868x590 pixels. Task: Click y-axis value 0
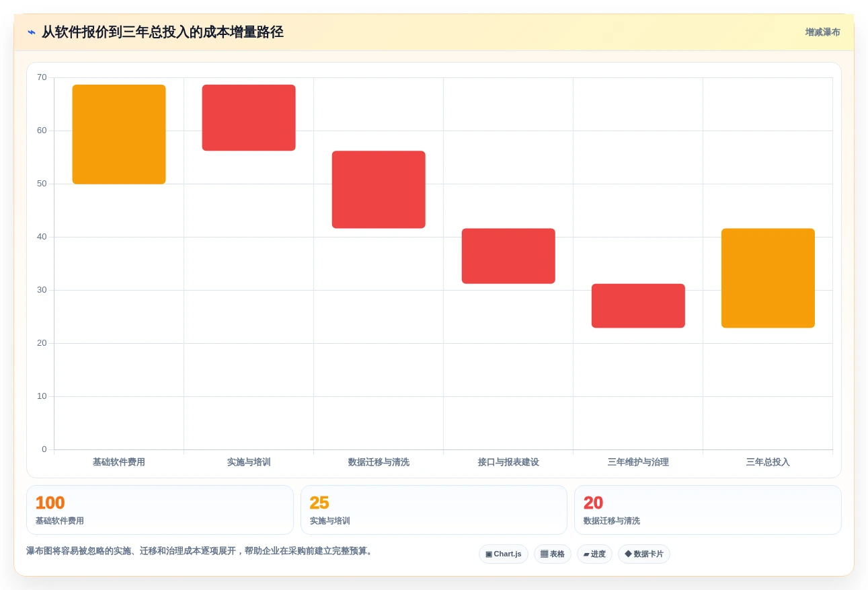(x=44, y=449)
